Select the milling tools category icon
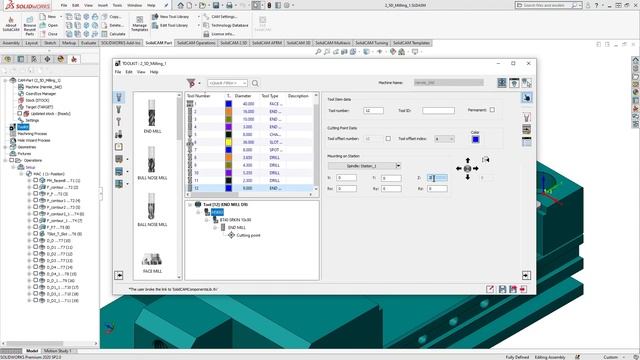The height and width of the screenshot is (360, 640). pyautogui.click(x=119, y=97)
